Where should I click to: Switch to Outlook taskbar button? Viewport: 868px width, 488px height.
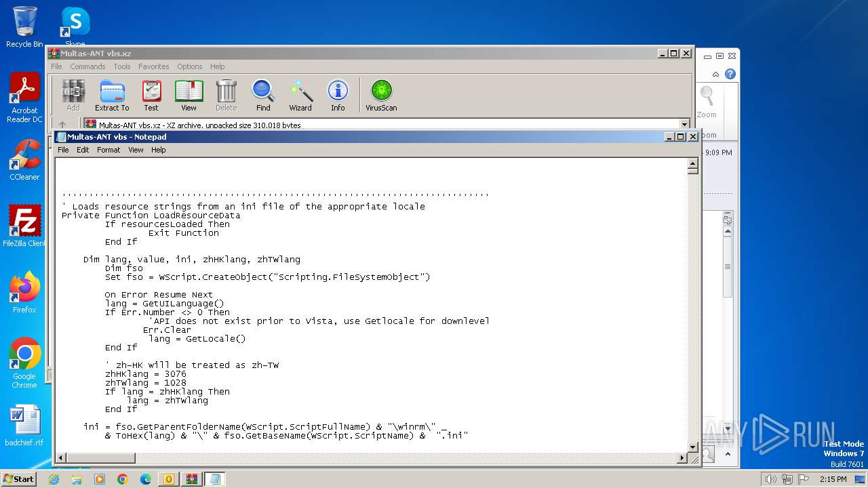[169, 479]
